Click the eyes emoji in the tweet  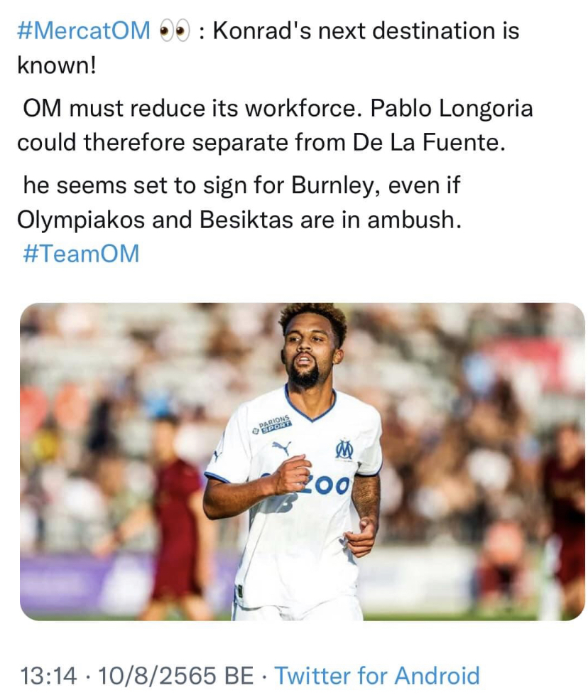click(x=174, y=32)
